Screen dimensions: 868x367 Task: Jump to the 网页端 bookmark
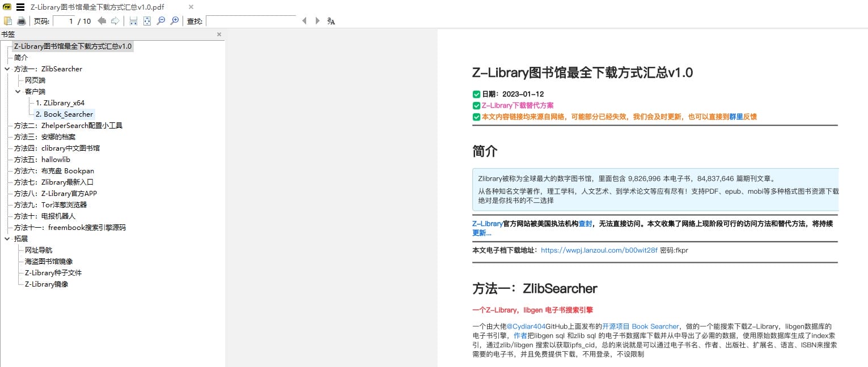pyautogui.click(x=35, y=80)
